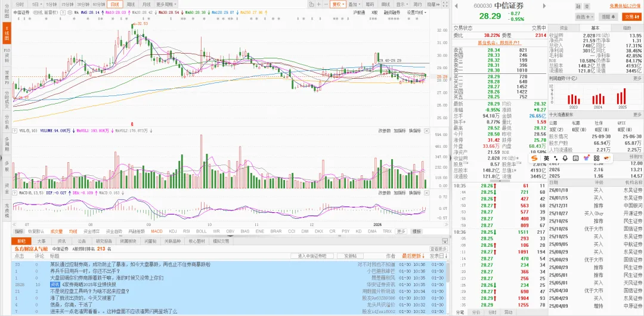This screenshot has width=644, height=316.
Task: Open 龙虎榜 in left sidebar
Action: coord(6,211)
